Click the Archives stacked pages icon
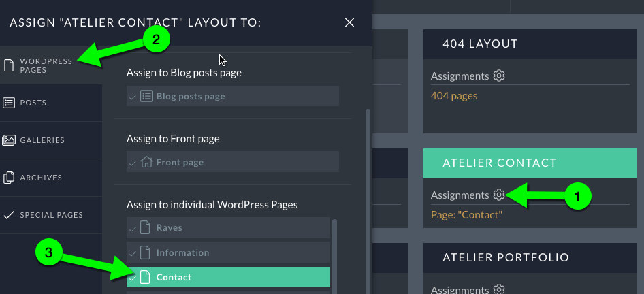Viewport: 644px width, 294px height. (x=9, y=178)
